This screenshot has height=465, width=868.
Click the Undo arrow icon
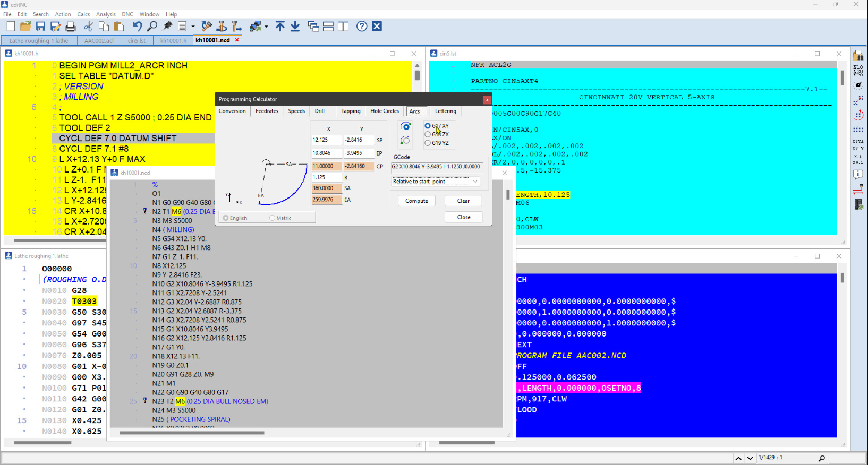point(137,27)
